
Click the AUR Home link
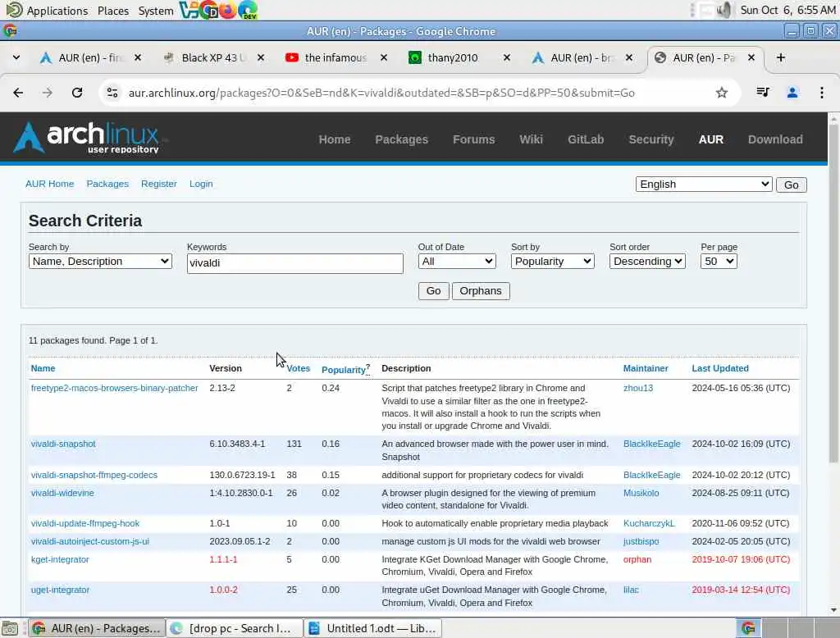click(x=50, y=184)
